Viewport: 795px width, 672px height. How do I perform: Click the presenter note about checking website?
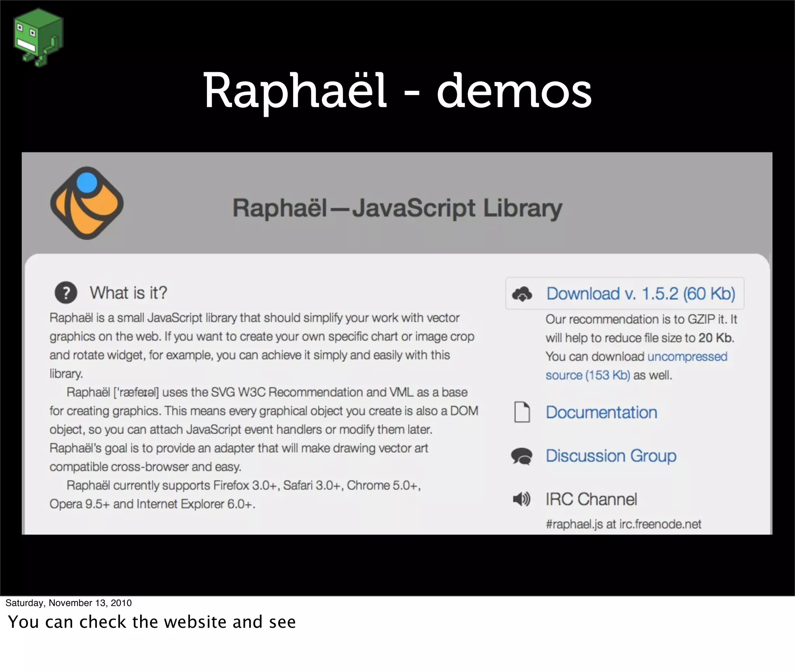coord(152,622)
